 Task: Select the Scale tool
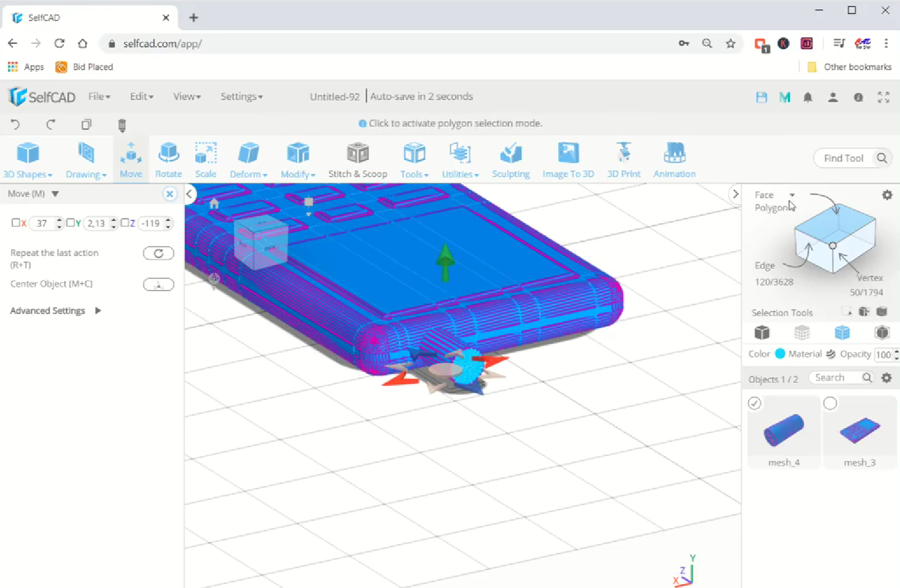206,160
